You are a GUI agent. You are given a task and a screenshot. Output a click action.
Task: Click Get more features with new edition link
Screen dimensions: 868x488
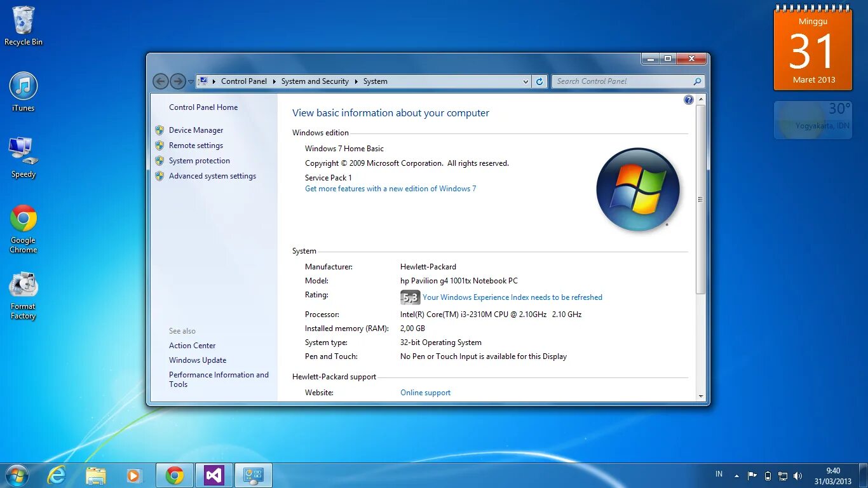(x=391, y=189)
